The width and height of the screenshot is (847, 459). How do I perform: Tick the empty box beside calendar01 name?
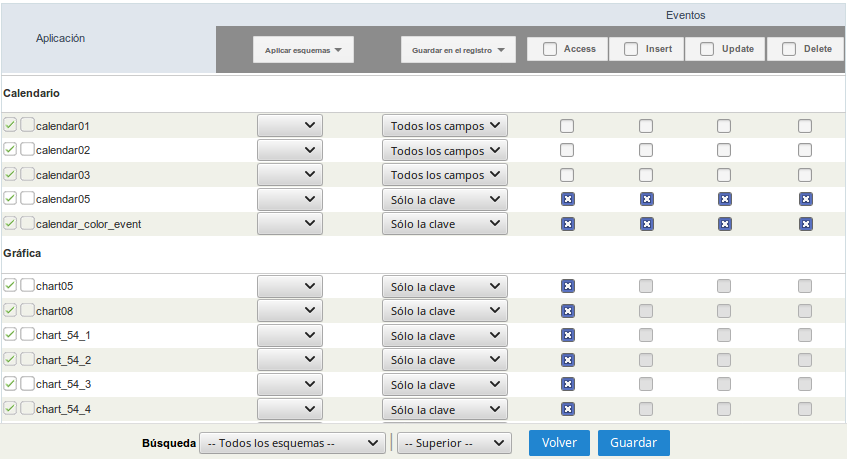pyautogui.click(x=28, y=125)
